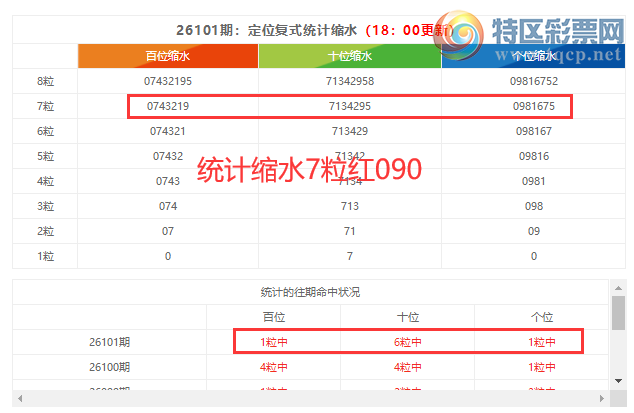Click the 百位缩水 orange column header
Viewport: 634px width, 413px height.
point(167,56)
